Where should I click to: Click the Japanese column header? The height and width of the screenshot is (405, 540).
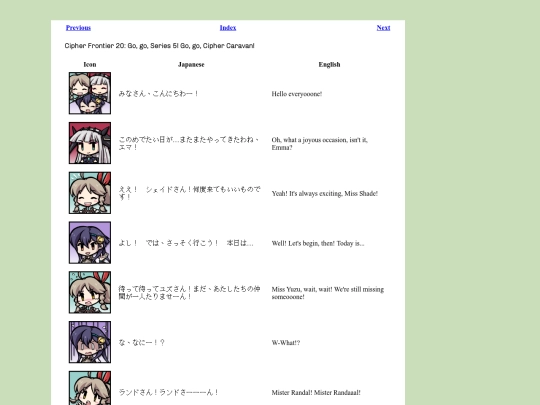tap(191, 64)
